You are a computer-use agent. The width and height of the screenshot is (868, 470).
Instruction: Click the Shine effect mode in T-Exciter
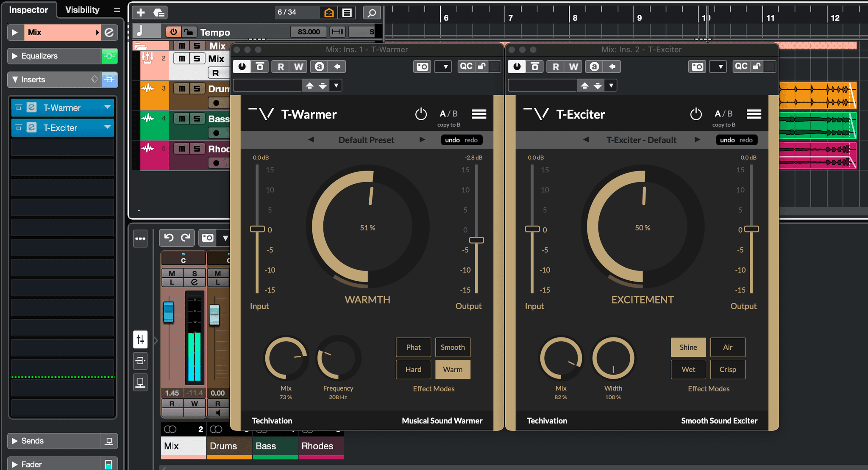tap(688, 347)
